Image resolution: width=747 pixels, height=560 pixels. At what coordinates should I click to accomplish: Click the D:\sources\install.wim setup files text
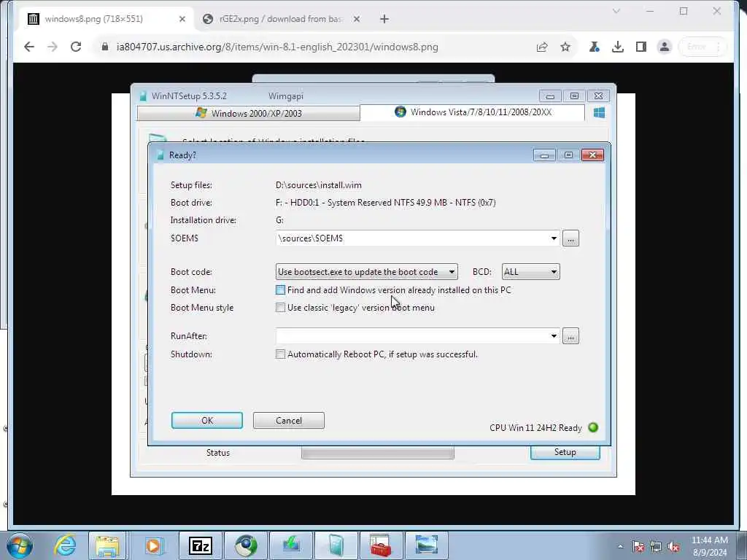point(318,185)
